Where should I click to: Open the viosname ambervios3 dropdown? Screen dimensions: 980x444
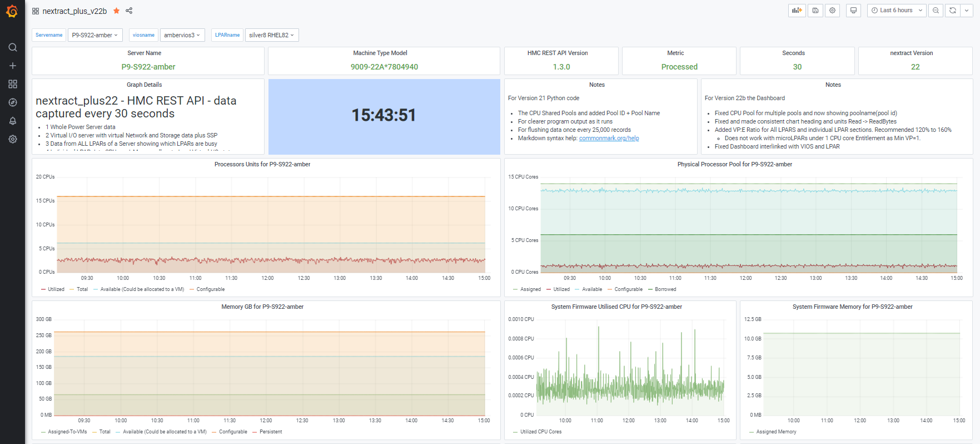click(182, 35)
